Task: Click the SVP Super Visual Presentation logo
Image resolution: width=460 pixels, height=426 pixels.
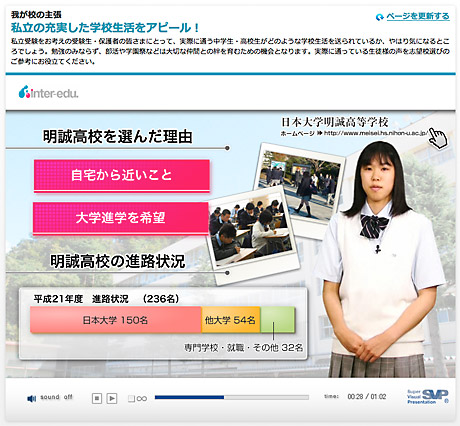Action: (x=428, y=397)
